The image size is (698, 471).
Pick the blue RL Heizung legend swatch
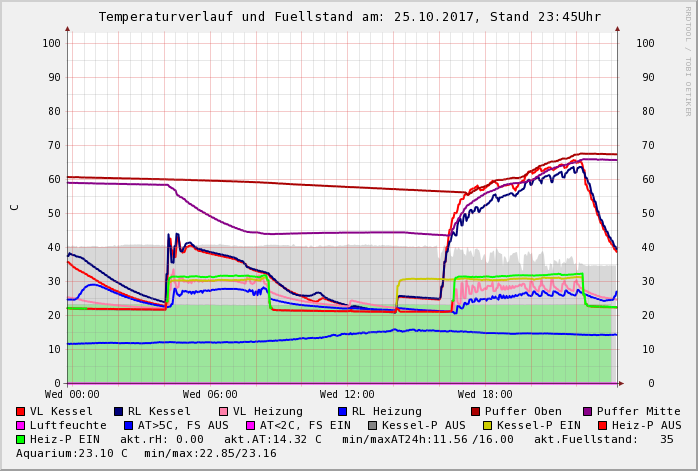point(342,411)
